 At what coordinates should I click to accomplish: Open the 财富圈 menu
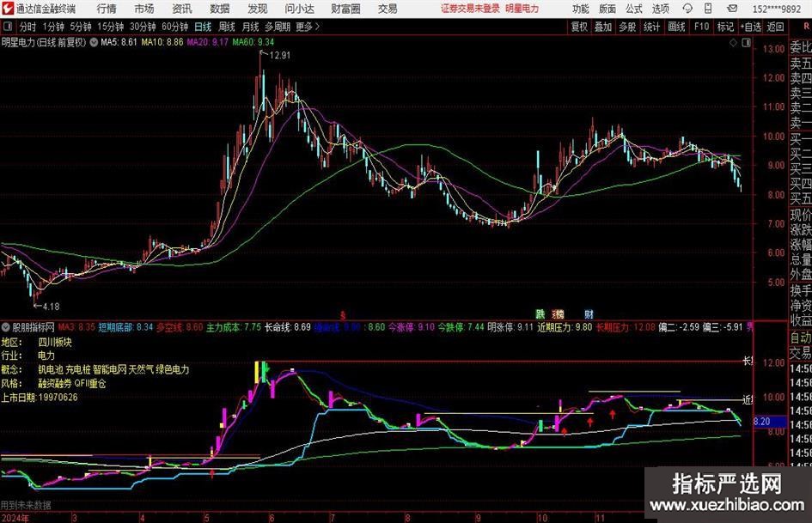click(345, 9)
